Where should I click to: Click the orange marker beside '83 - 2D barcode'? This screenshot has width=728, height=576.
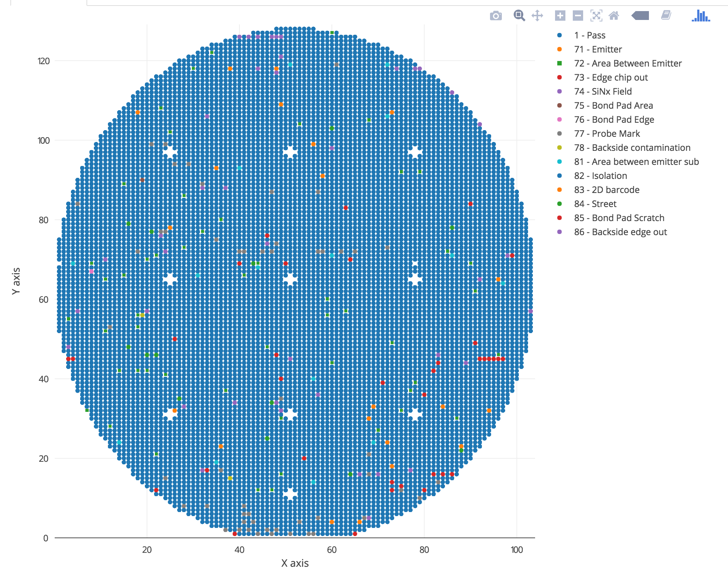[x=559, y=190]
